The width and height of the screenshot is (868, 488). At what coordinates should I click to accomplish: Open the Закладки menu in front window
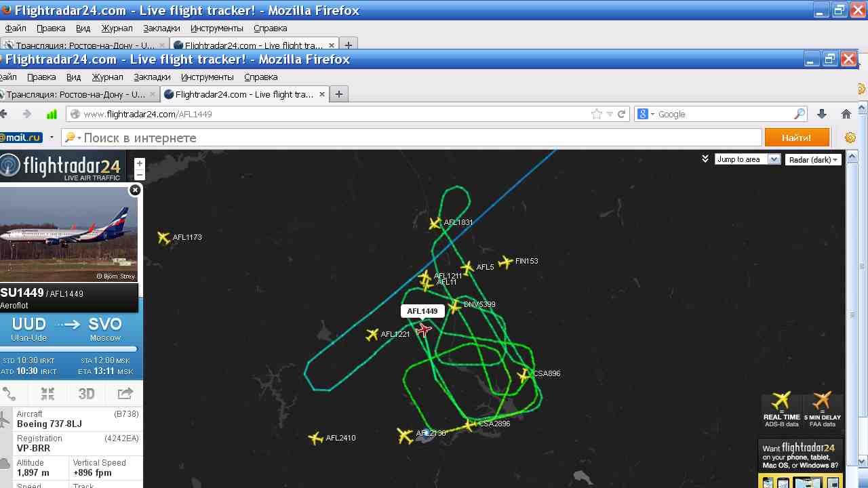[152, 77]
